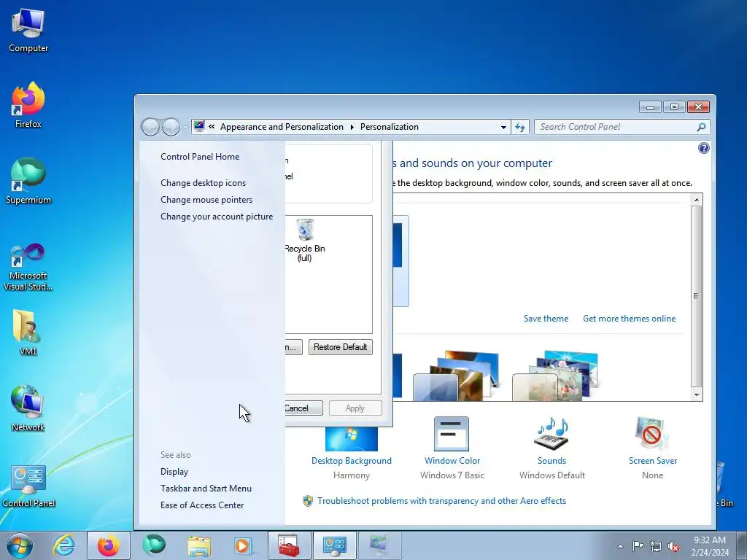Screen dimensions: 747x560
Task: Click the Save theme link
Action: coord(546,319)
